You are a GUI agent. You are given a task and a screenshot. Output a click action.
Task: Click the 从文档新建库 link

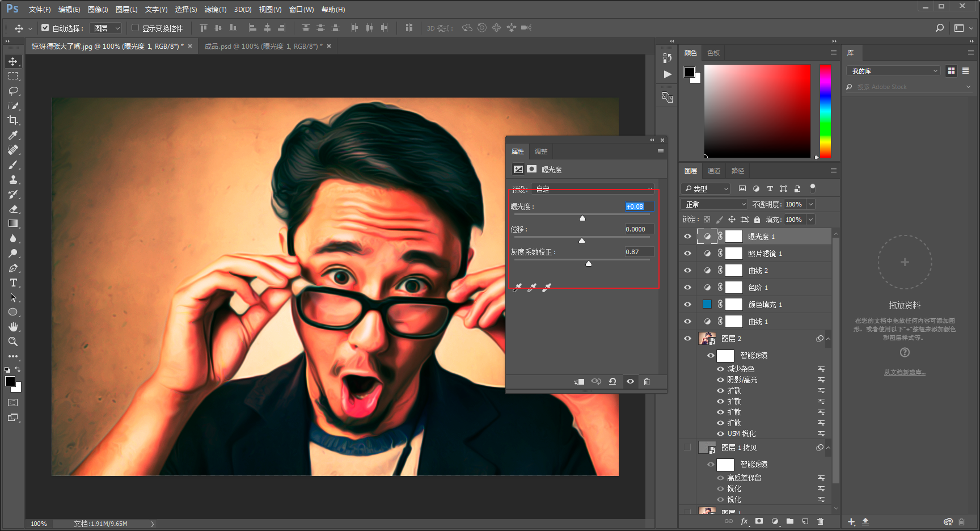tap(905, 373)
